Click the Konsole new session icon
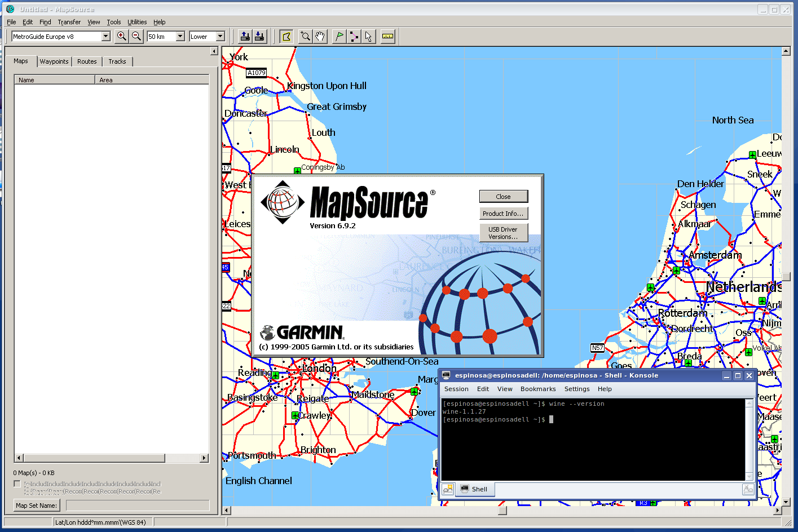Screen dimensions: 798x532 (x=448, y=489)
